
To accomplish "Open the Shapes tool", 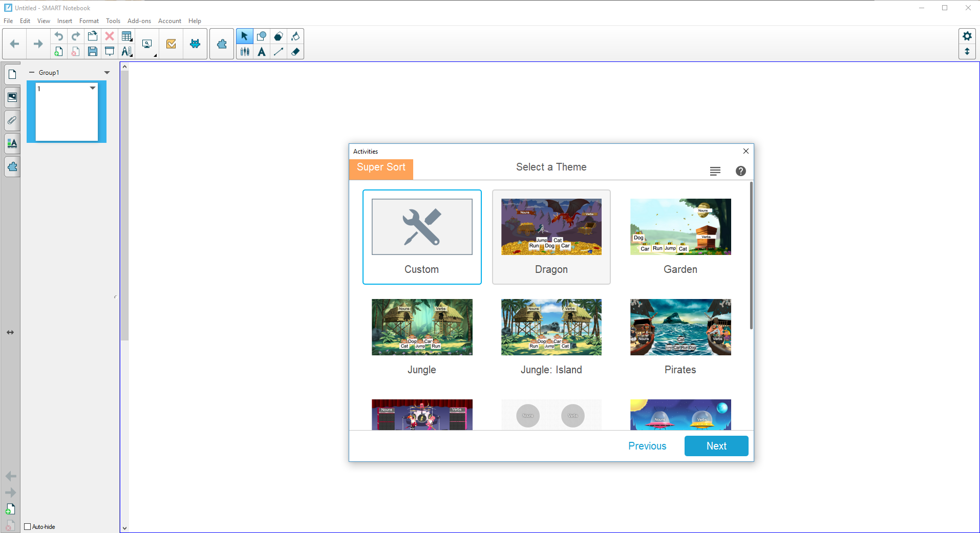I will click(x=261, y=36).
